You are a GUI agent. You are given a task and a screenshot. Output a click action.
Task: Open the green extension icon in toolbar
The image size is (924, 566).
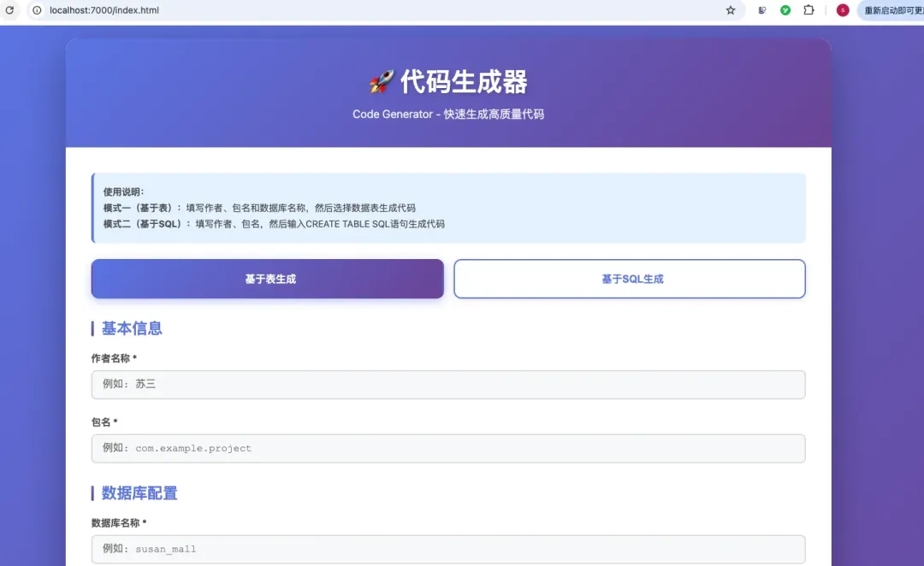[x=785, y=10]
